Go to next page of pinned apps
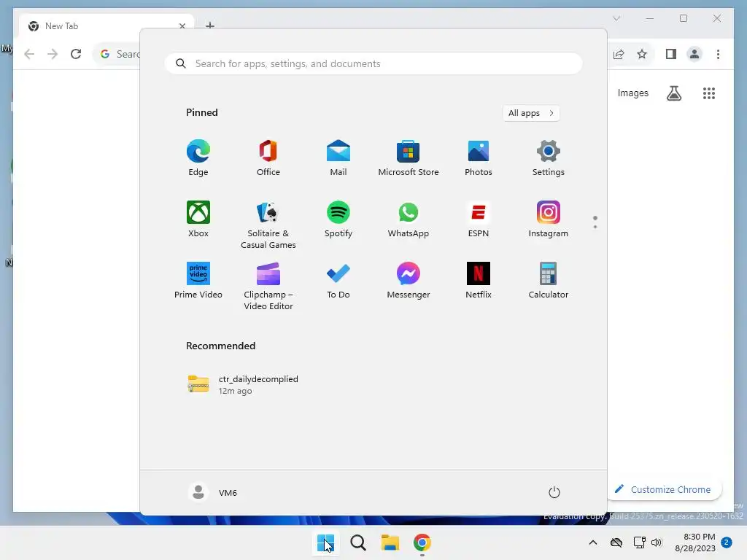Screen dimensions: 747x560 tap(595, 227)
